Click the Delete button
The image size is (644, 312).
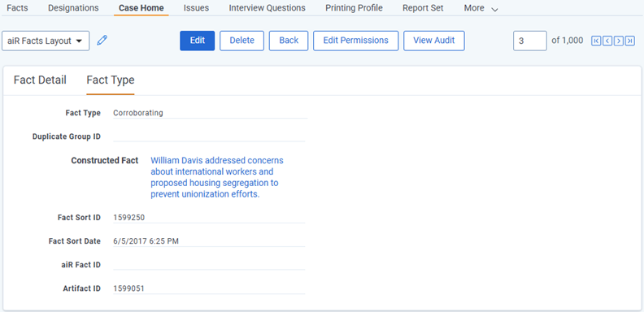(x=242, y=41)
